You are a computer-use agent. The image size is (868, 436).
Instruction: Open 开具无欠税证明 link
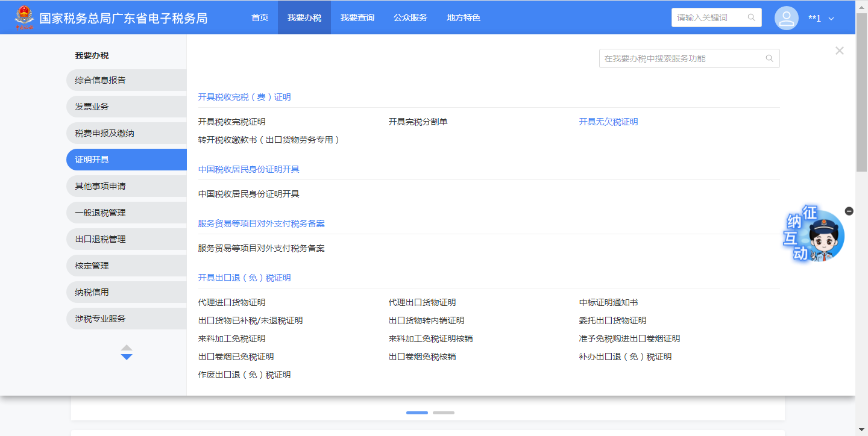[608, 122]
